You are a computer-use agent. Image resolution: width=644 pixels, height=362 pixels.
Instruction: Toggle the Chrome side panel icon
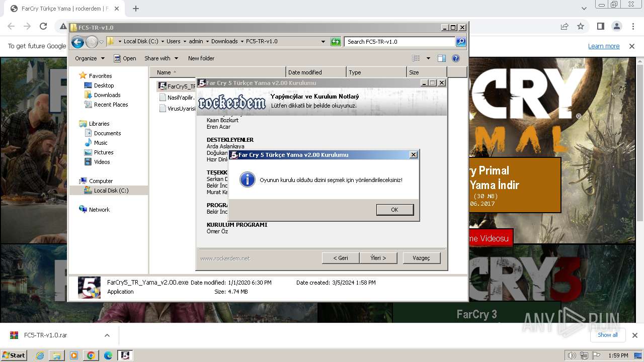(601, 26)
